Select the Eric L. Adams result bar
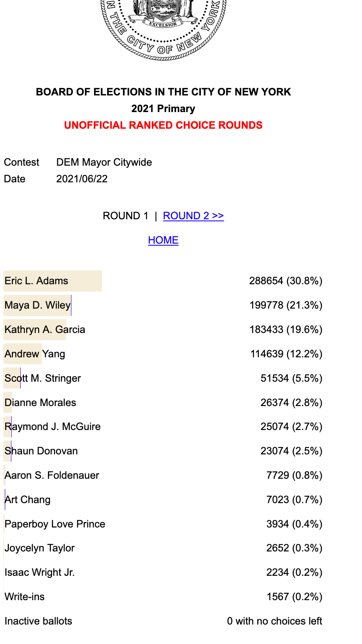362x644 pixels. (53, 281)
